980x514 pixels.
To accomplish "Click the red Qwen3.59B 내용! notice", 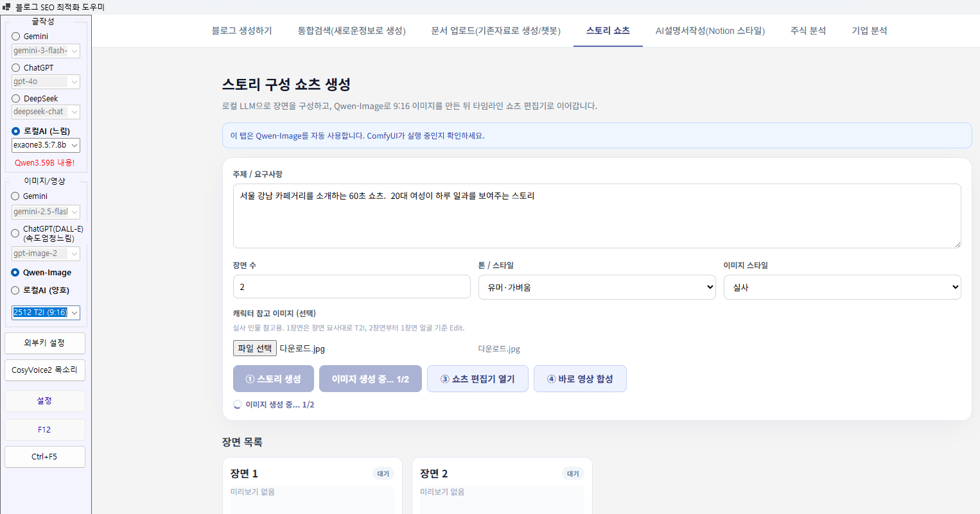I will (x=45, y=163).
